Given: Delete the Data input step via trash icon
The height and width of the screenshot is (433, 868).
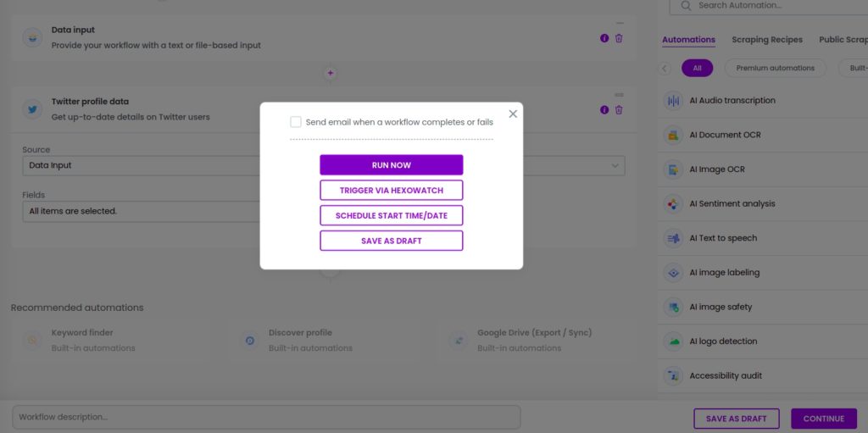Looking at the screenshot, I should [619, 38].
